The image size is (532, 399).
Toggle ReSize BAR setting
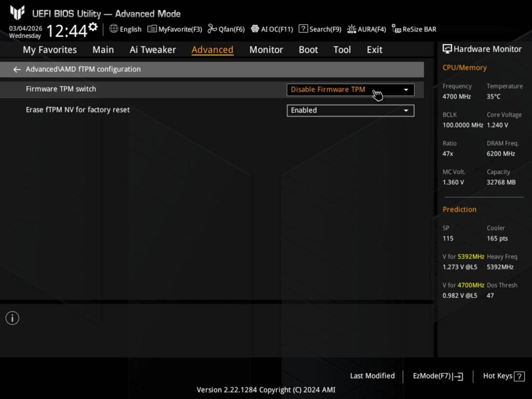(414, 29)
